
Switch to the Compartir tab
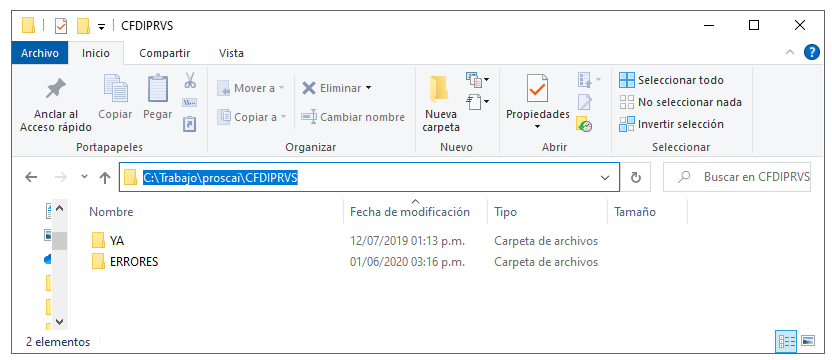(164, 53)
